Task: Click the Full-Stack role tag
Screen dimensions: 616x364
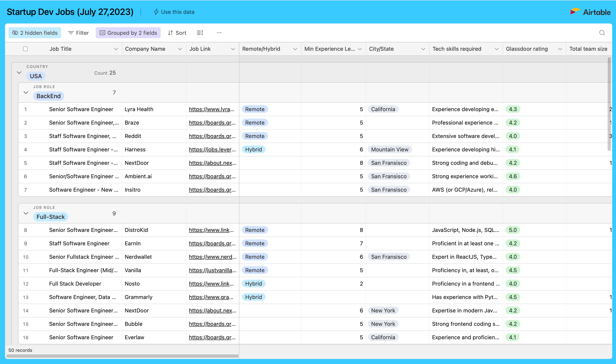Action: tap(50, 217)
